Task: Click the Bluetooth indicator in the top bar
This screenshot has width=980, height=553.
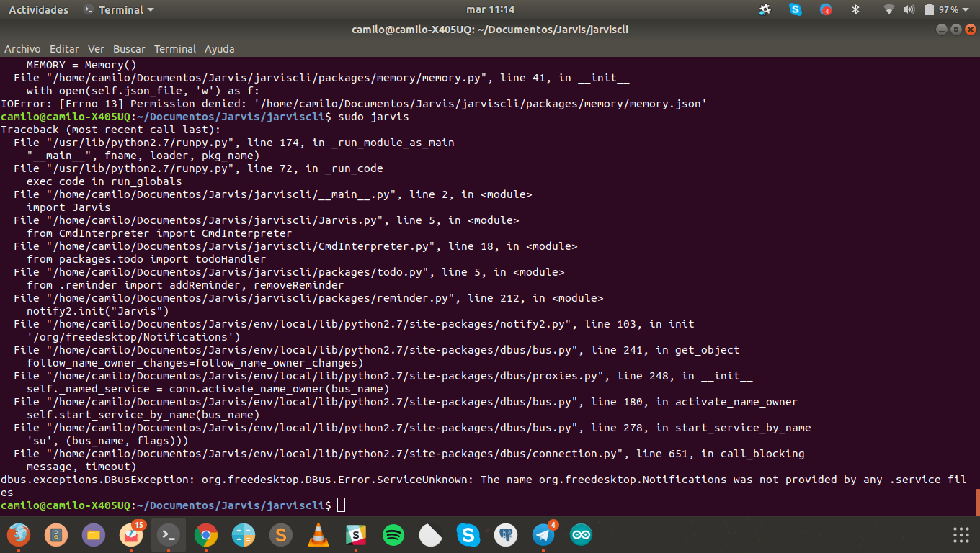Action: pyautogui.click(x=856, y=10)
